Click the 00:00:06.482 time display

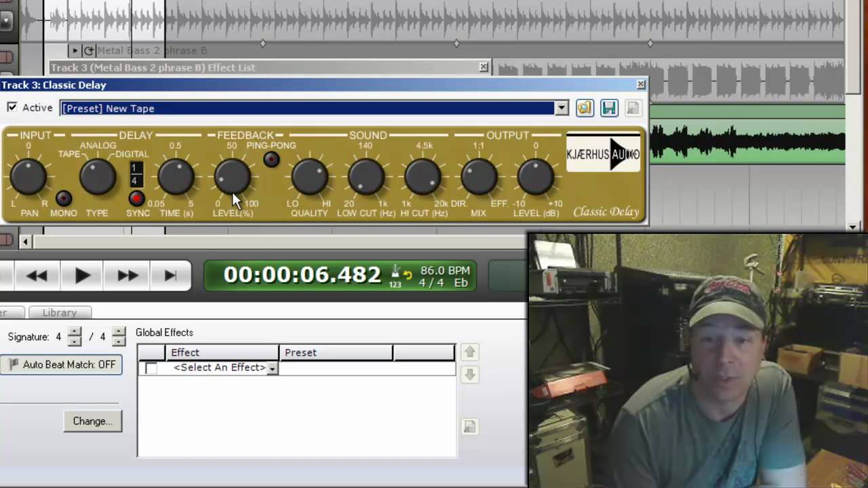(x=302, y=274)
